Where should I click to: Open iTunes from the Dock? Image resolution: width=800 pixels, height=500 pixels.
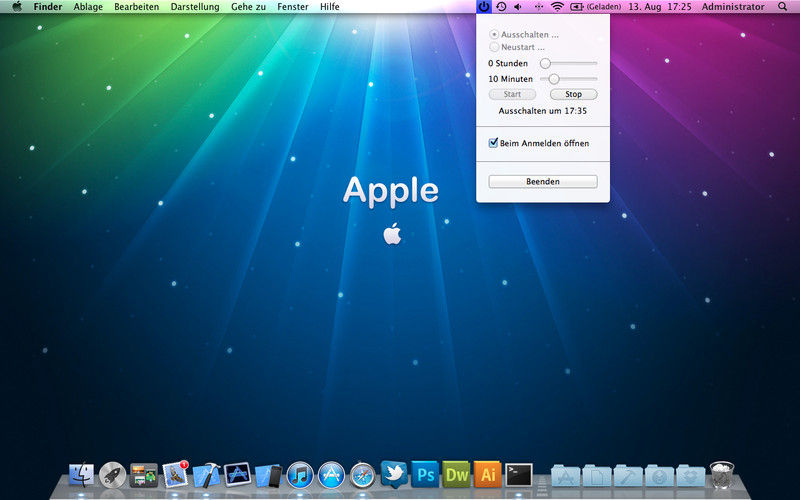(x=300, y=475)
